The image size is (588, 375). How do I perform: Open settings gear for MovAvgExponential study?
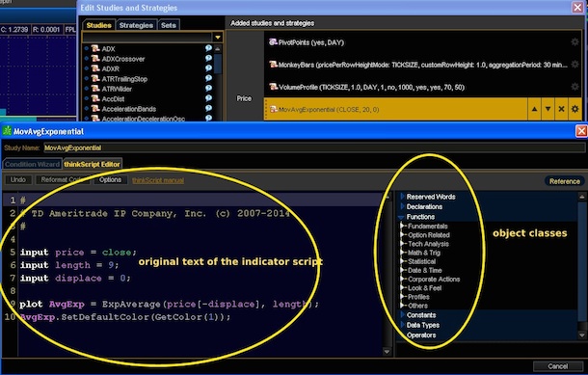pos(575,109)
